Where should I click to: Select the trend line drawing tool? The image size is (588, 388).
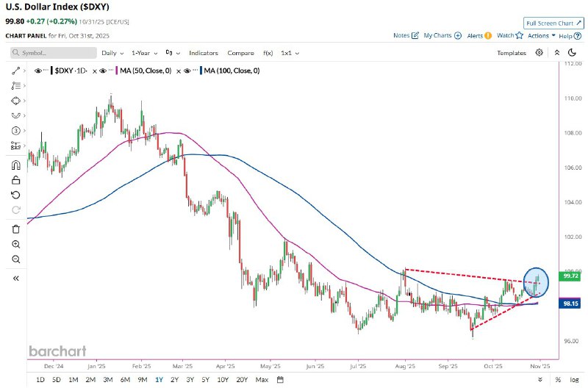15,71
